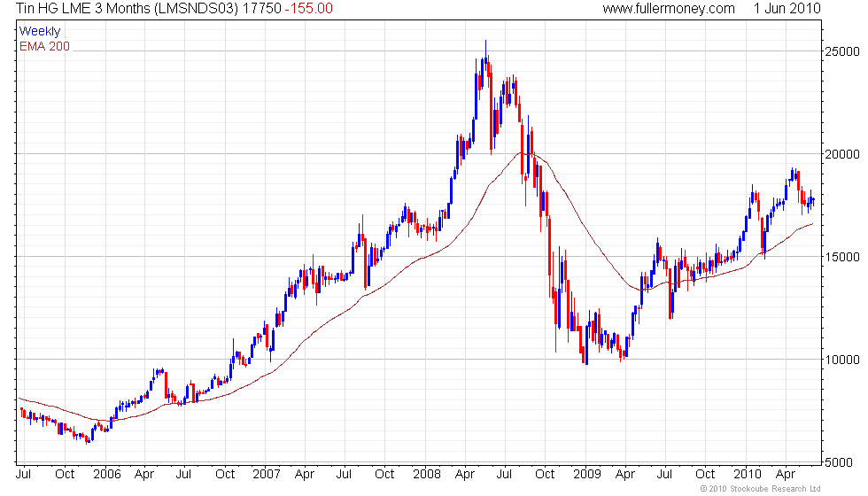Click the 25000 price axis label

point(842,51)
